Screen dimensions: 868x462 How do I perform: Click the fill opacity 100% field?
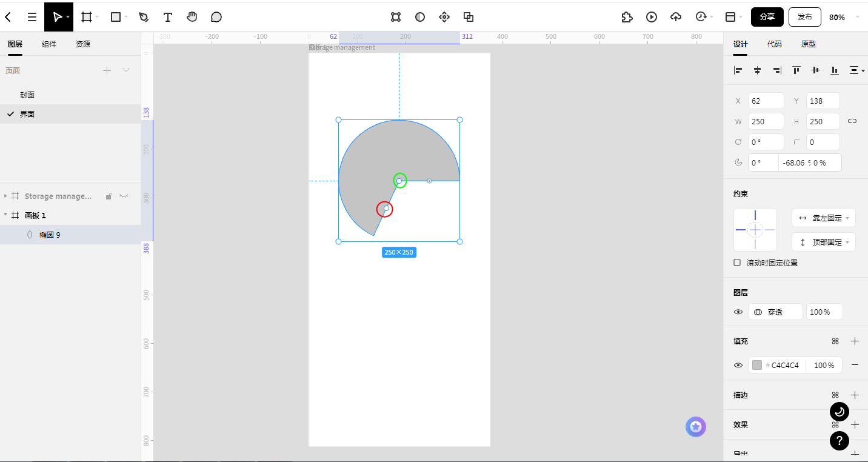pos(824,365)
